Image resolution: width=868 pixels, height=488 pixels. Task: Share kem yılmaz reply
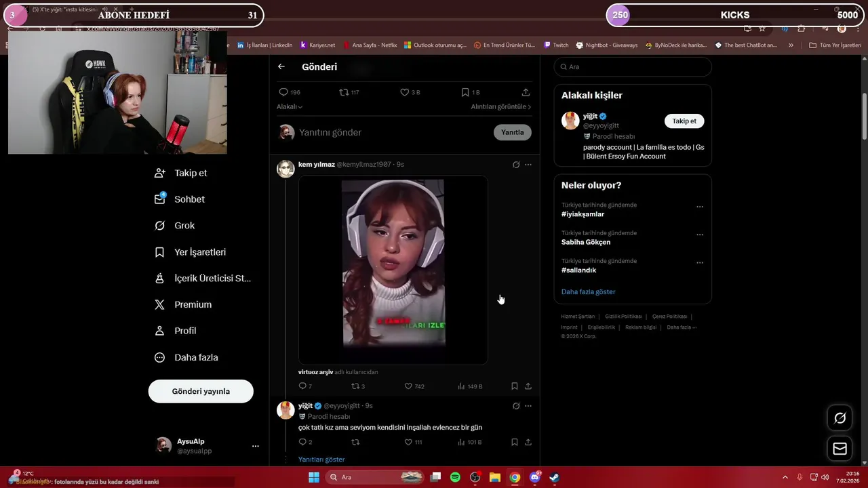point(528,386)
